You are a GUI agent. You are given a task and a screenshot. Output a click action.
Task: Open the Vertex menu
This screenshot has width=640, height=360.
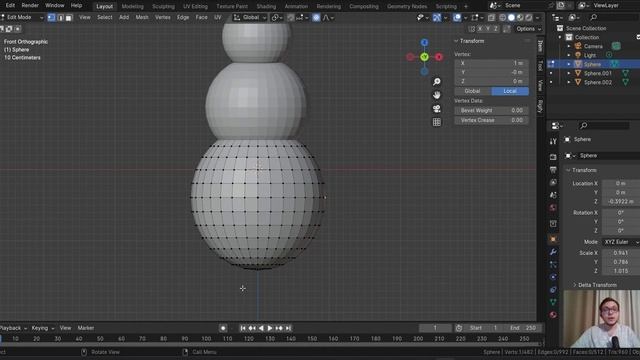[x=162, y=18]
